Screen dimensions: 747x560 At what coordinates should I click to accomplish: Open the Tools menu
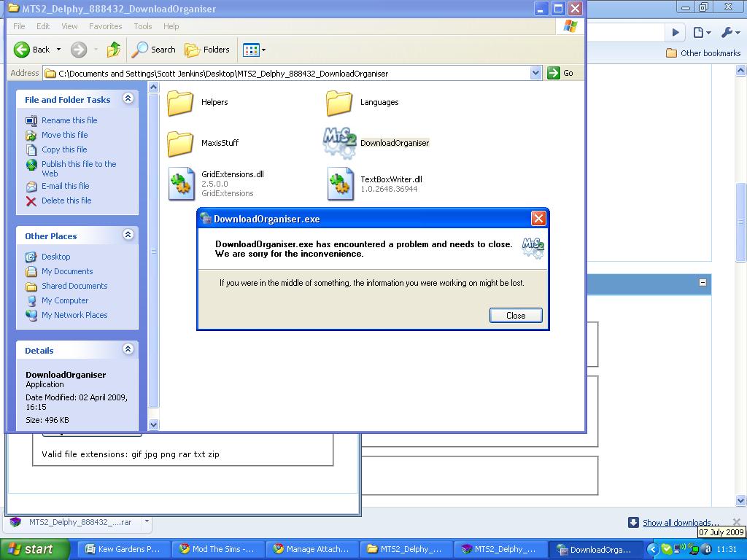[x=142, y=26]
